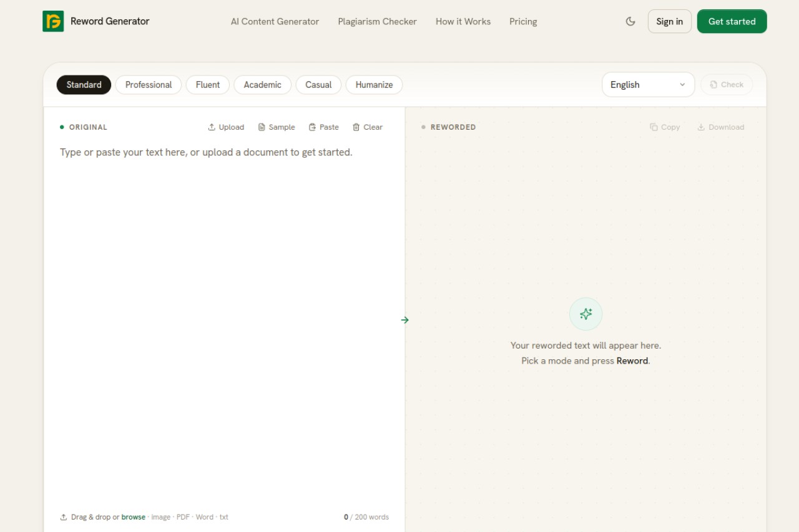Open the English language dropdown
The width and height of the screenshot is (799, 532).
648,85
